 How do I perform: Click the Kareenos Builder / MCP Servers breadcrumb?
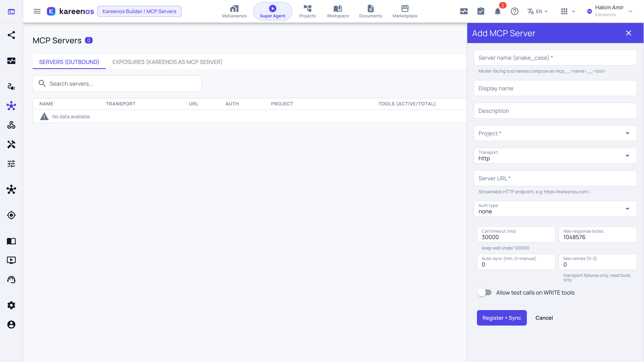(139, 11)
